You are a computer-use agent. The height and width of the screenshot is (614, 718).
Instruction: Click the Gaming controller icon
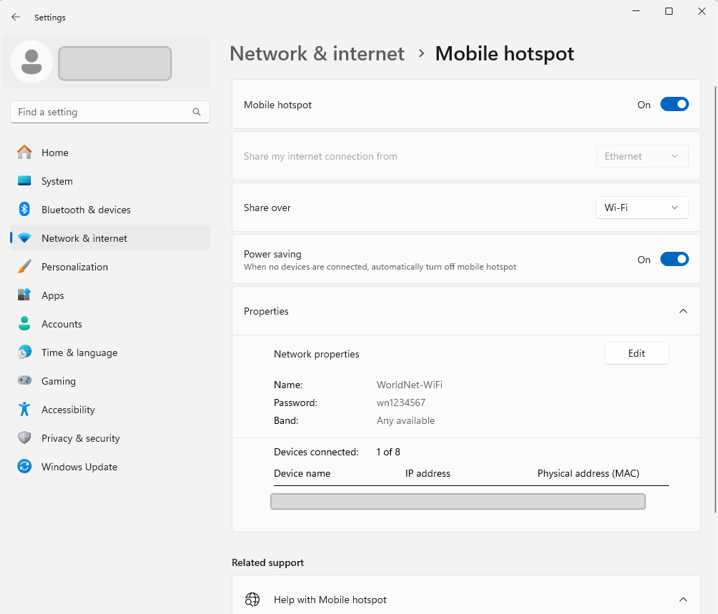coord(25,381)
